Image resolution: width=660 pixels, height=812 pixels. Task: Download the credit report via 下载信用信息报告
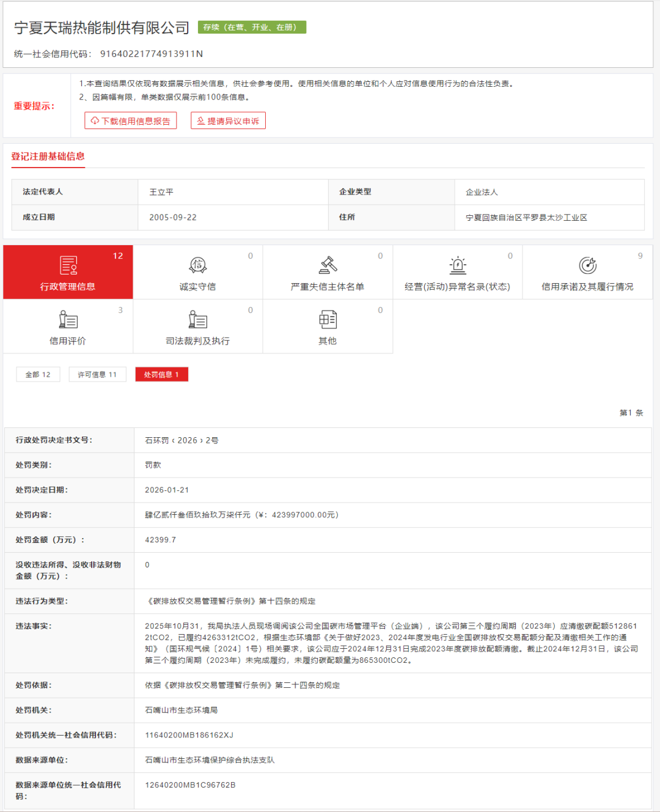[131, 121]
